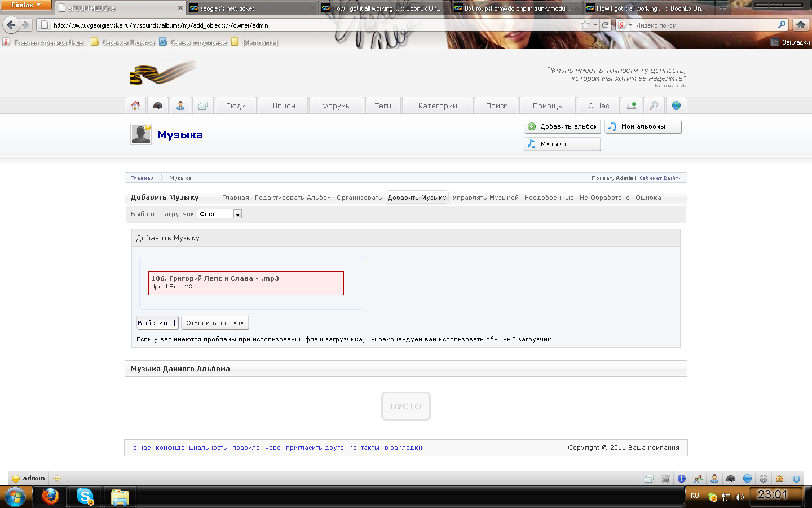Open the settings gear in bottom member bar

[764, 479]
